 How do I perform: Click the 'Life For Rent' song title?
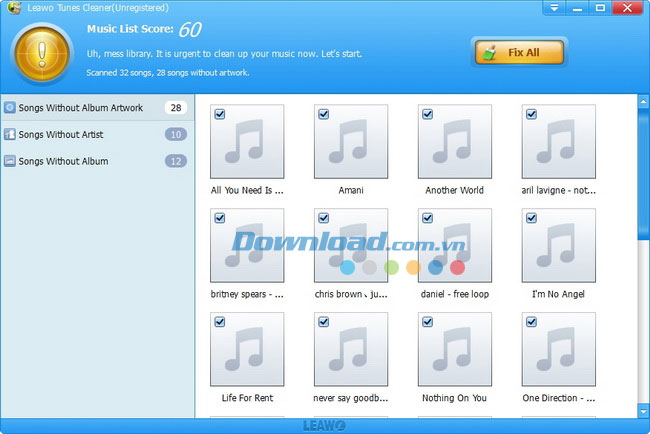(x=247, y=398)
